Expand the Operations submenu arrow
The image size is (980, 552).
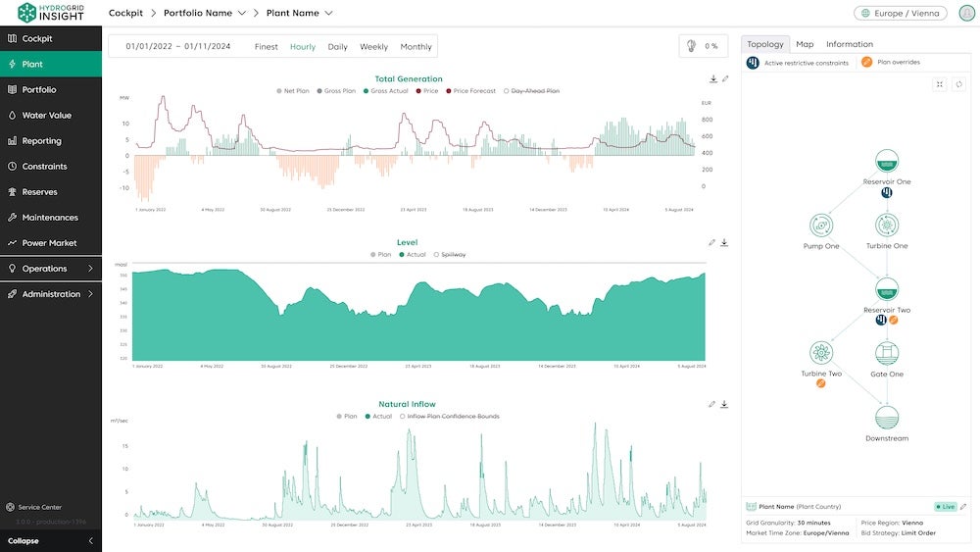[x=90, y=269]
